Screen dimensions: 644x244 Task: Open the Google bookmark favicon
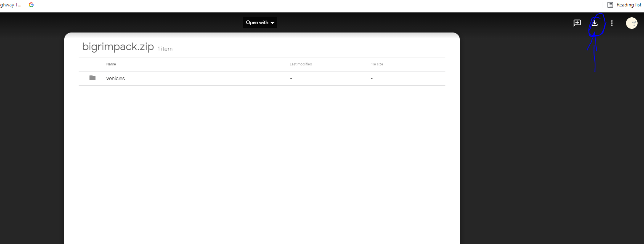point(31,5)
